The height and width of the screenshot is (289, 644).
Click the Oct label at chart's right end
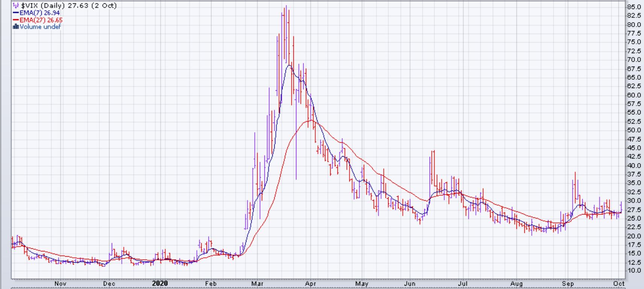click(x=619, y=283)
